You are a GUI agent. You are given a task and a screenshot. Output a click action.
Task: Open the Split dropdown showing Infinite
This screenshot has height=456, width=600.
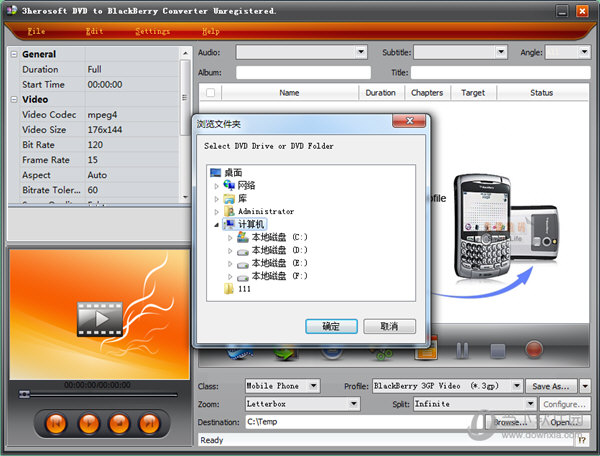pyautogui.click(x=530, y=404)
